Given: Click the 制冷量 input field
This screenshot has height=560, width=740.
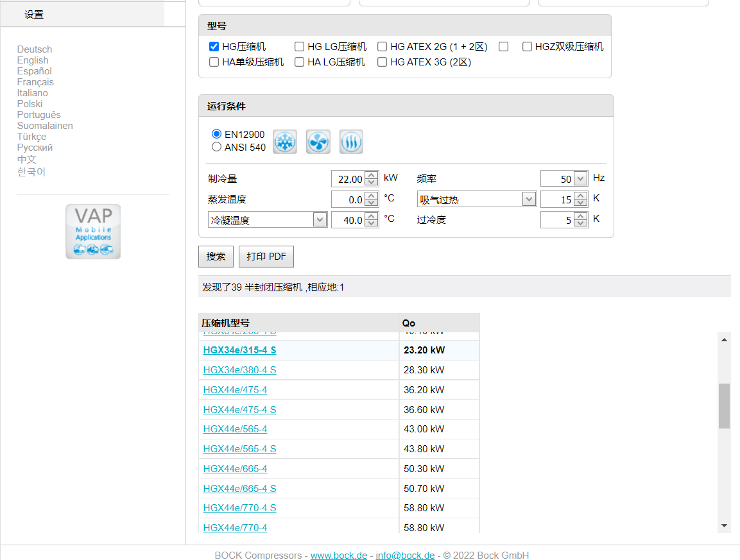Looking at the screenshot, I should coord(348,179).
